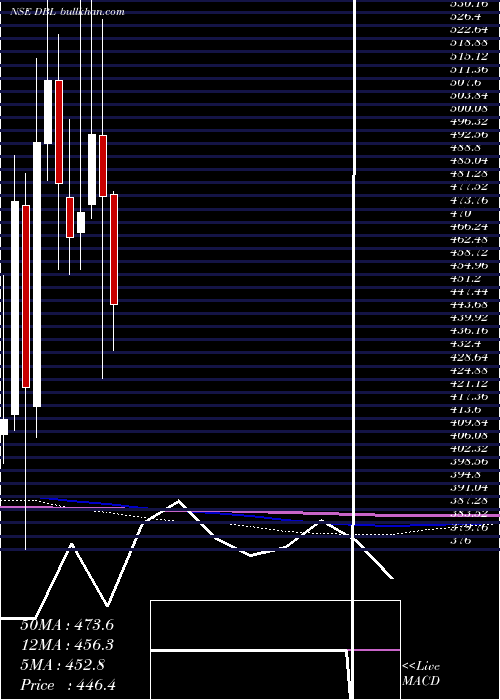Click the 447.44 price axis label

470,292
